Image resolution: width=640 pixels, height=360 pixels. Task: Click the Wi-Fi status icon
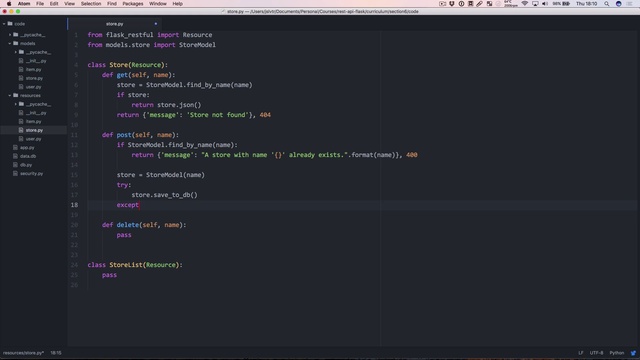[524, 4]
